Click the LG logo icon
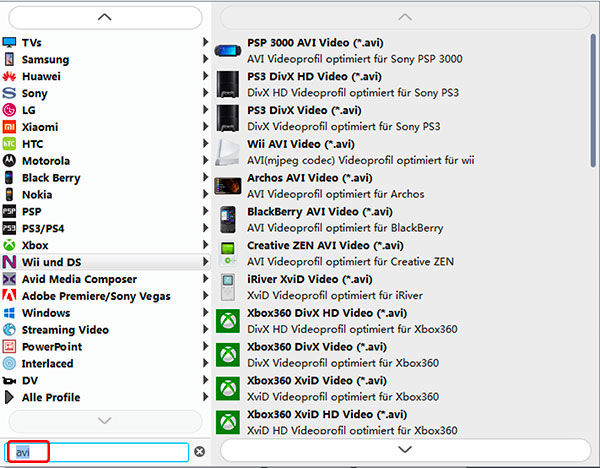This screenshot has width=600, height=468. click(x=9, y=110)
